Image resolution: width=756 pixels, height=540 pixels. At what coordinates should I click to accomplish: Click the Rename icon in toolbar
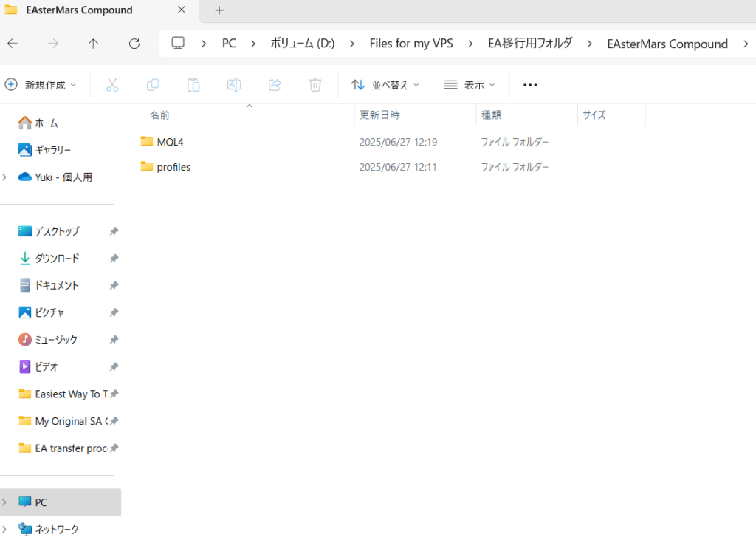tap(234, 85)
